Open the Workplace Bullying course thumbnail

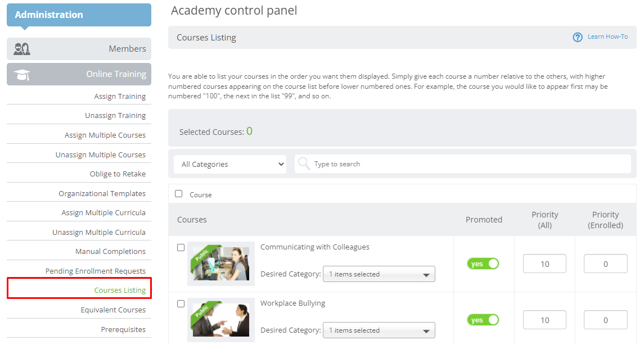(221, 320)
